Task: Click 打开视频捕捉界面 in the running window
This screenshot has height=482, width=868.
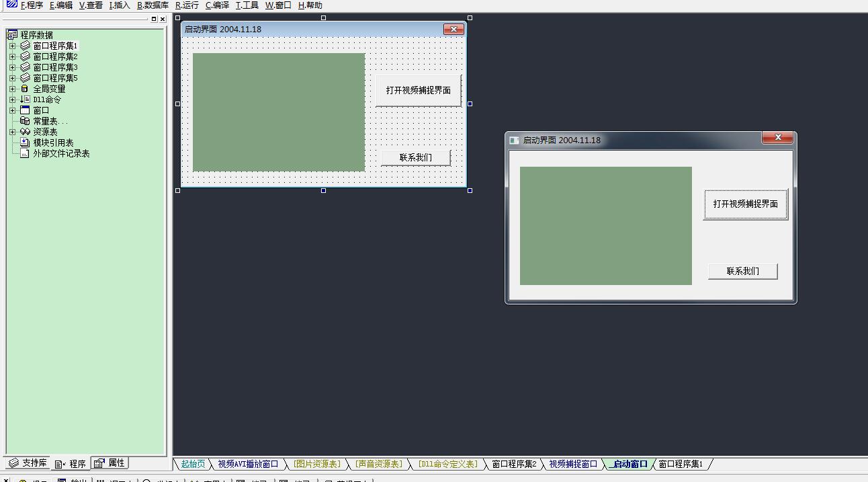Action: click(746, 204)
